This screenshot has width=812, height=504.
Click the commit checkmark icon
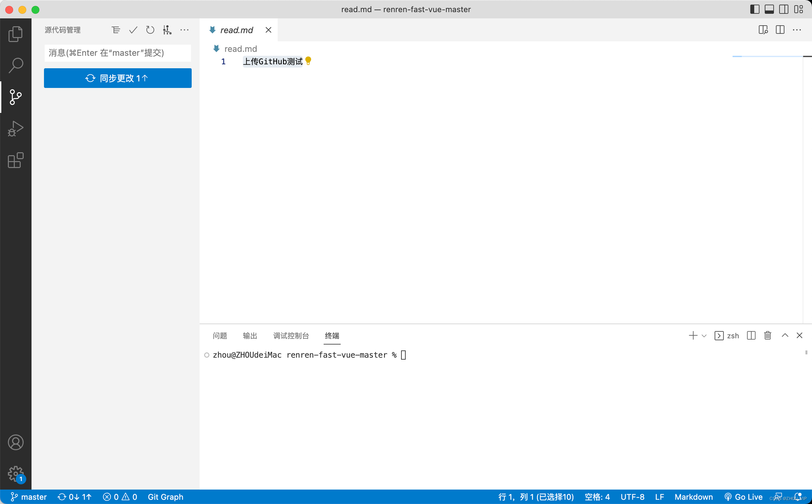click(x=133, y=30)
